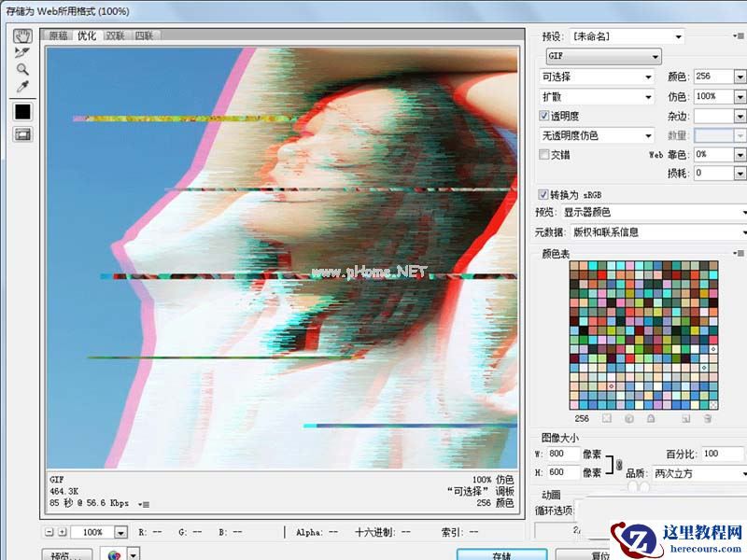Click the zoom percentage field showing 100%
This screenshot has width=747, height=560.
pos(92,532)
